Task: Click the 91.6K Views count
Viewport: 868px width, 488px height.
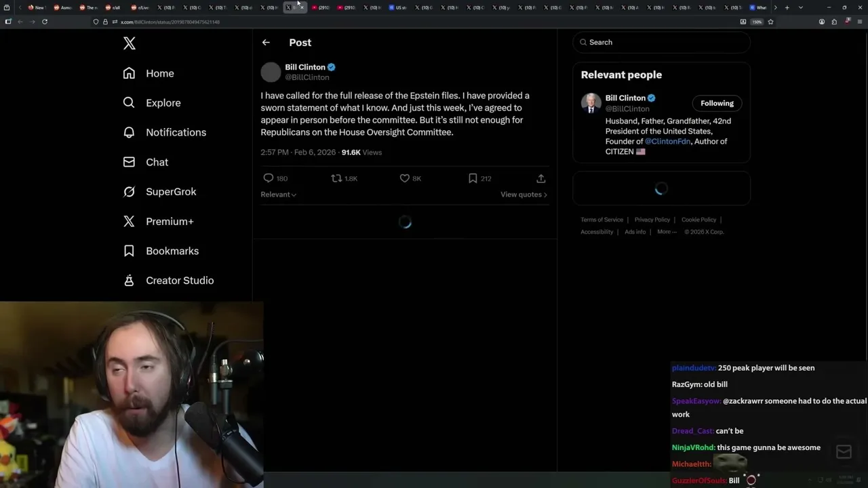Action: pyautogui.click(x=361, y=152)
